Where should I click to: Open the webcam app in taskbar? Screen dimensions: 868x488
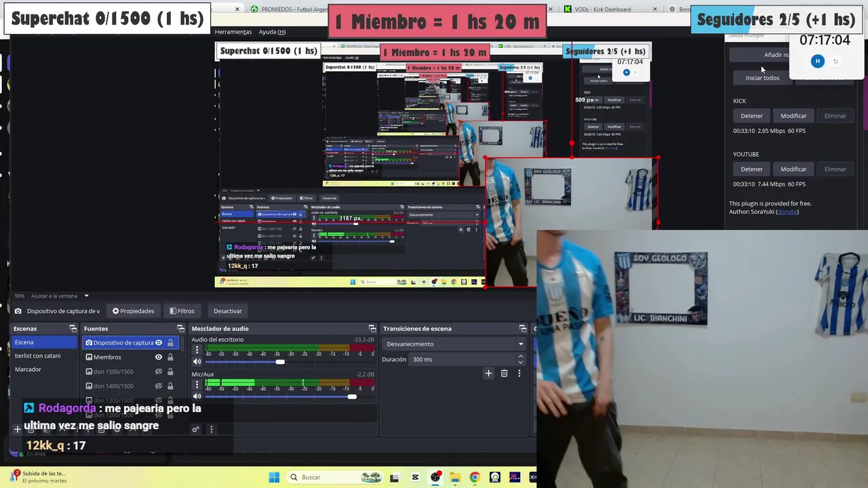pyautogui.click(x=495, y=477)
